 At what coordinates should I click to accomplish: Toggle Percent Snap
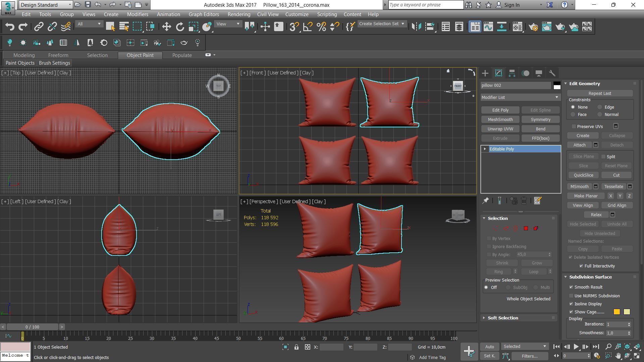click(x=321, y=27)
